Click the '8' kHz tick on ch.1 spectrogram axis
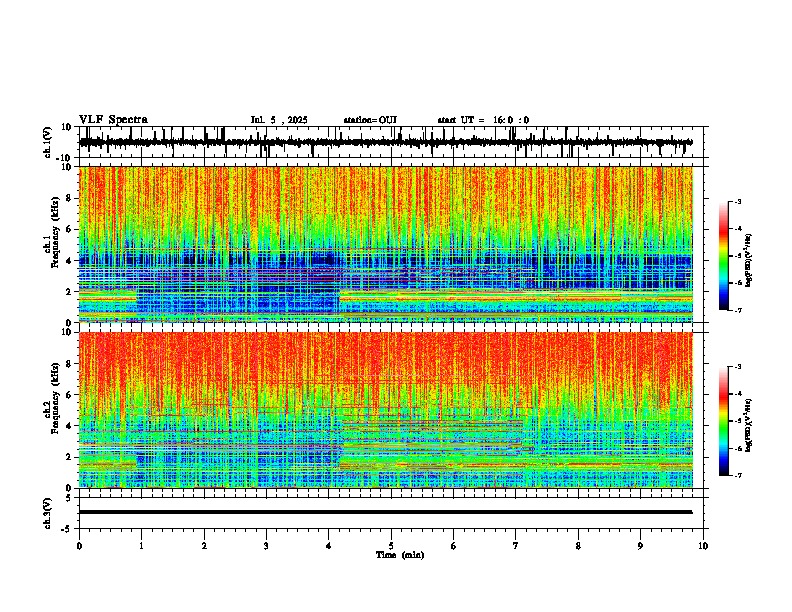 [69, 198]
